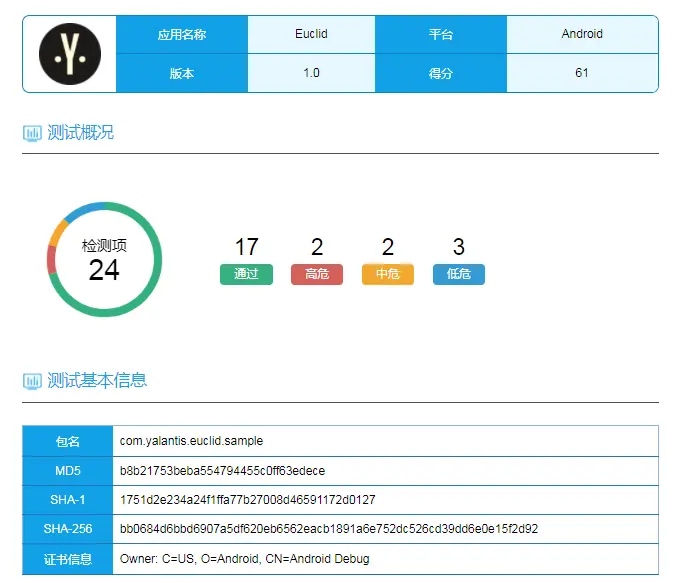The image size is (692, 583).
Task: Click the chart icon beside 测试概况
Action: point(32,133)
